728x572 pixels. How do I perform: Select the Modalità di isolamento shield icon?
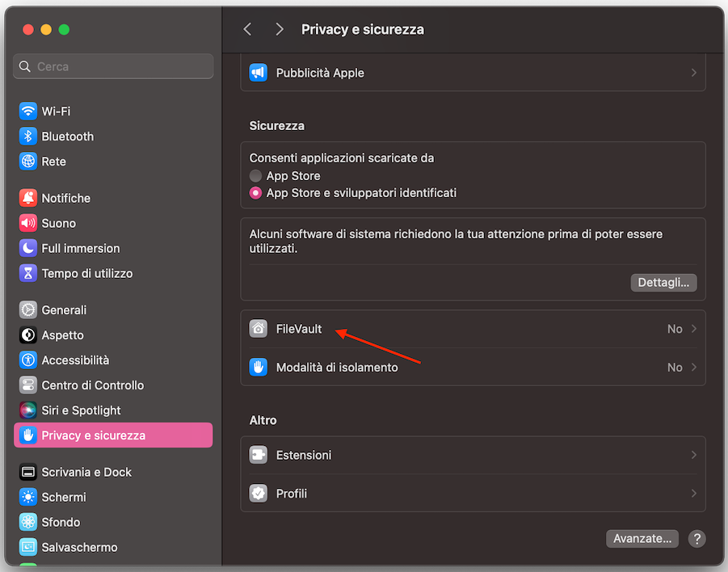click(257, 367)
